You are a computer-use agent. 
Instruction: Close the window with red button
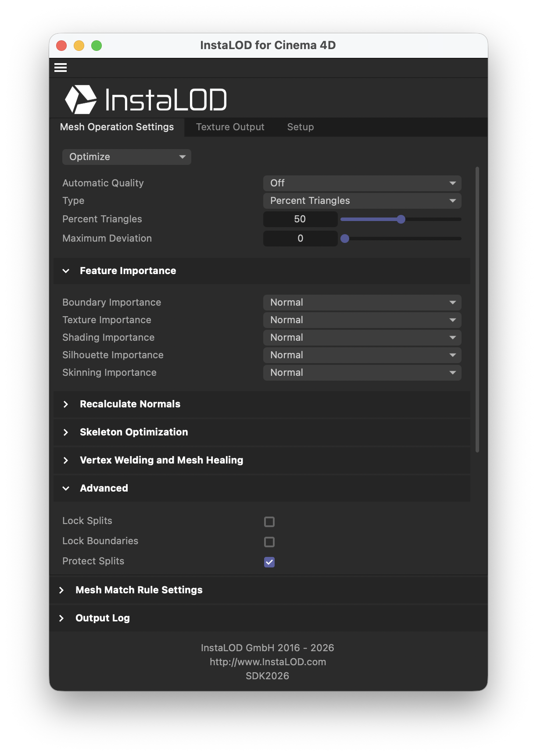click(61, 46)
